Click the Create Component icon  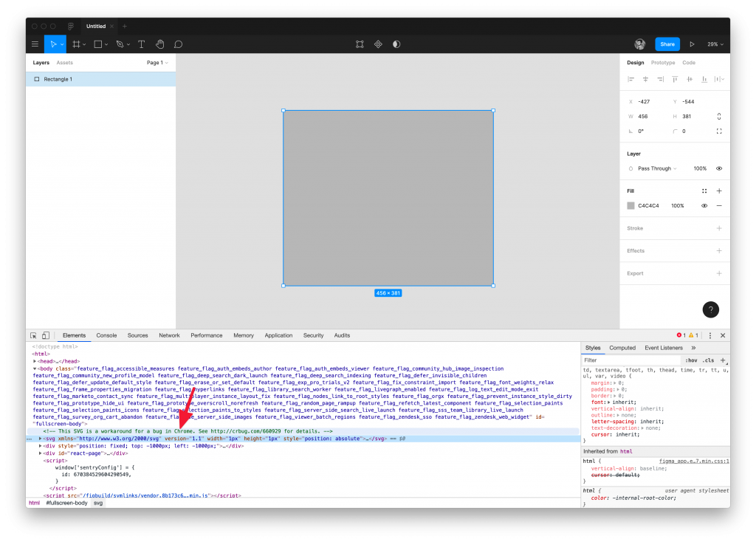(x=378, y=44)
